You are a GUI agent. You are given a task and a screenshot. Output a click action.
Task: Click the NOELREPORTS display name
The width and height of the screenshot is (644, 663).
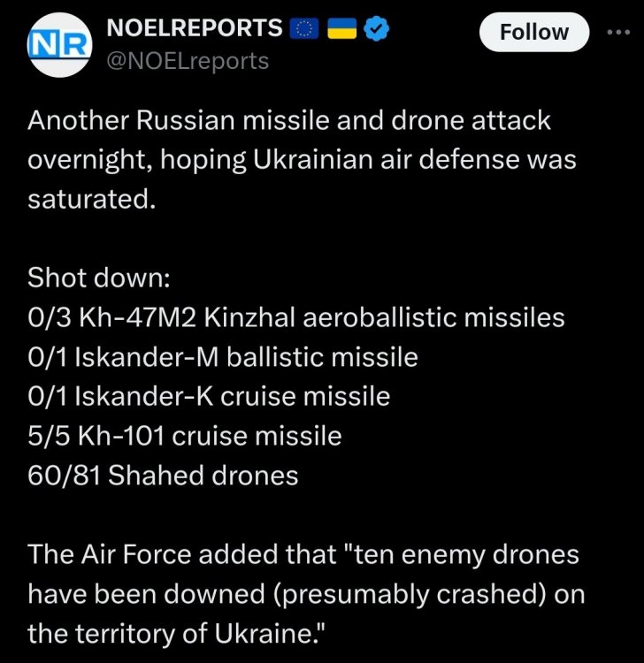coord(194,28)
